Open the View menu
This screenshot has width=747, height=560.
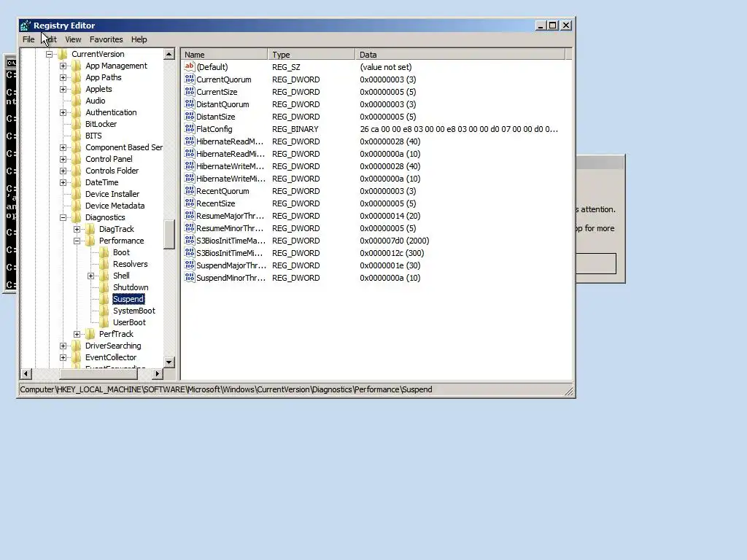[73, 39]
